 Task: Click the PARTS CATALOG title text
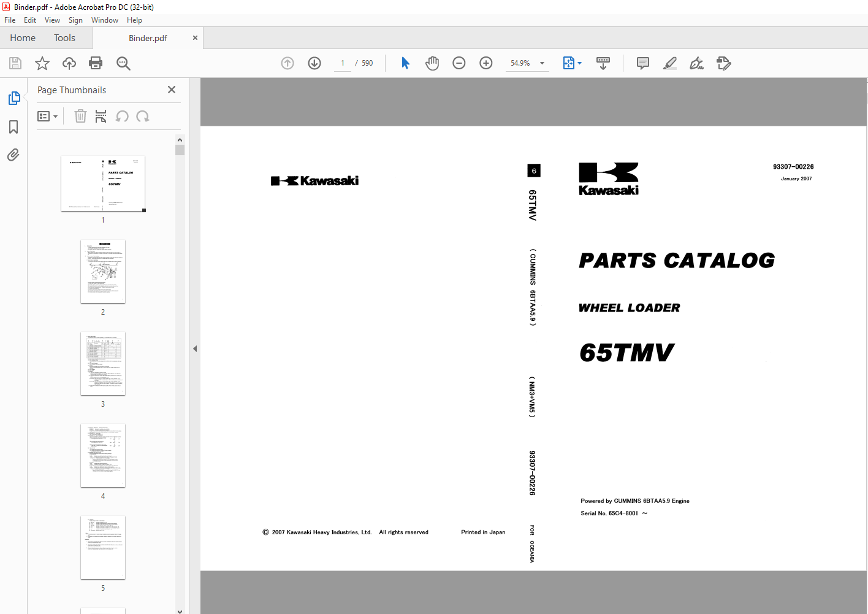pos(677,261)
